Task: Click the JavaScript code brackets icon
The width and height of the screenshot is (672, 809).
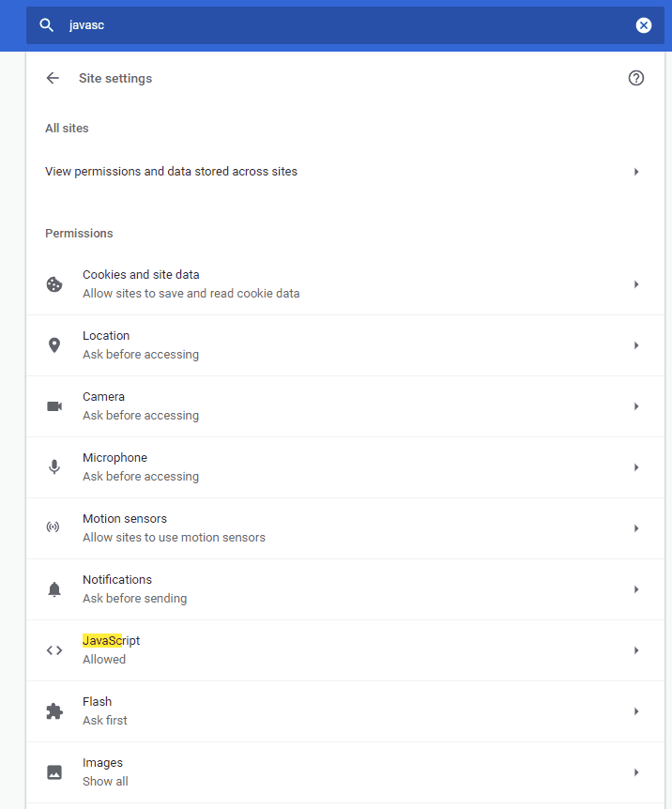Action: (54, 650)
